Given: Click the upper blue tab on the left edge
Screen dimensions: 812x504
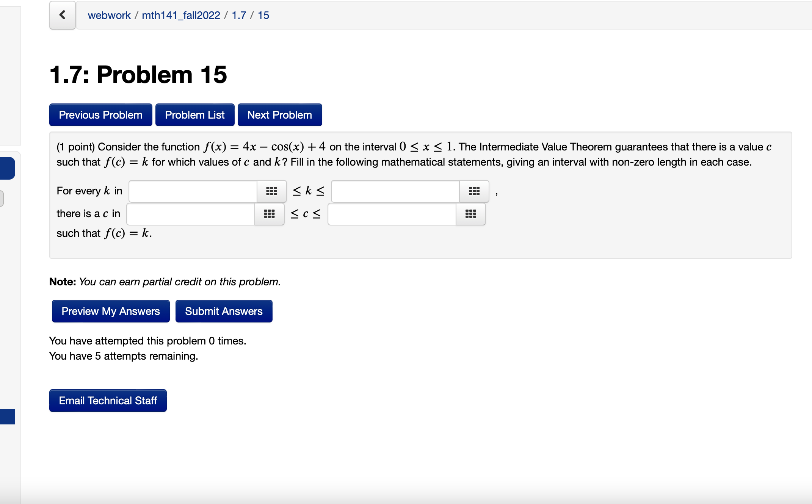Looking at the screenshot, I should [x=7, y=168].
